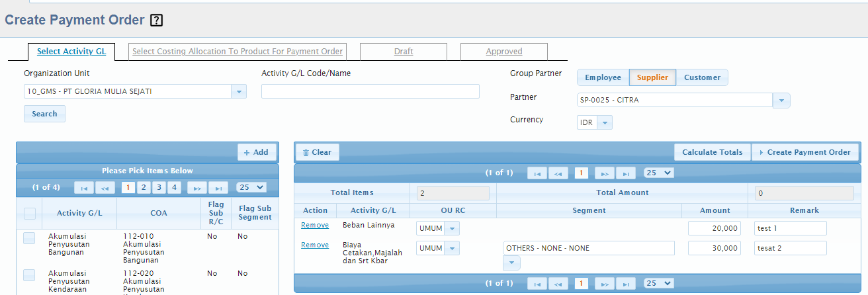Click the COA column header
Screen dimensions: 868x295
pos(159,214)
